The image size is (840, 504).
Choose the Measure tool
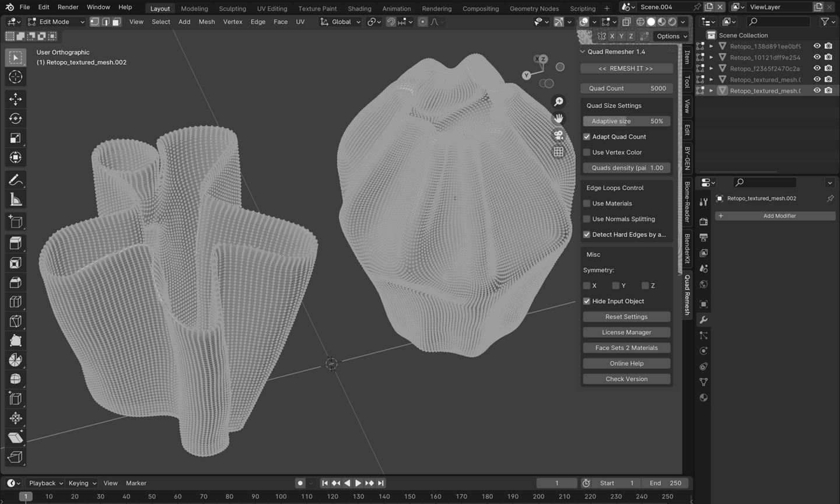(16, 200)
